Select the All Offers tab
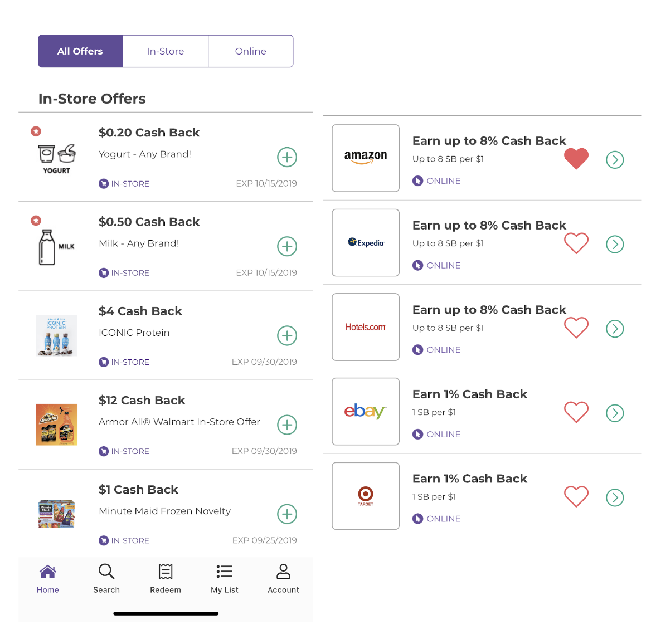This screenshot has height=644, width=651. click(81, 51)
